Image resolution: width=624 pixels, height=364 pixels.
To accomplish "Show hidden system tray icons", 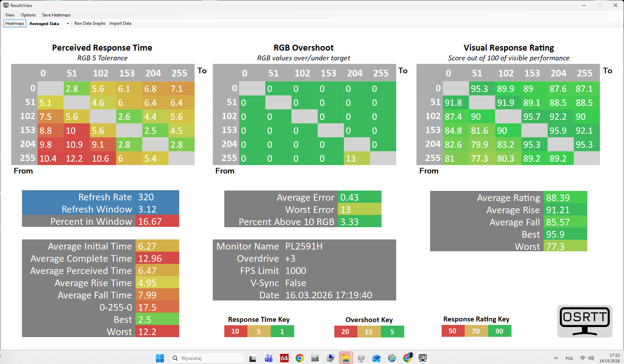I will coord(556,358).
